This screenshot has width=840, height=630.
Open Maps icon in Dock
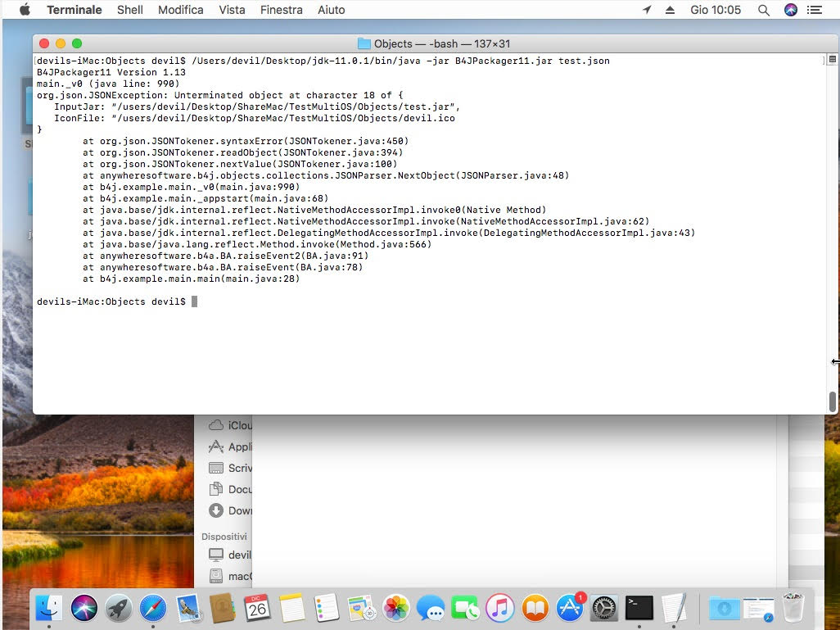361,608
